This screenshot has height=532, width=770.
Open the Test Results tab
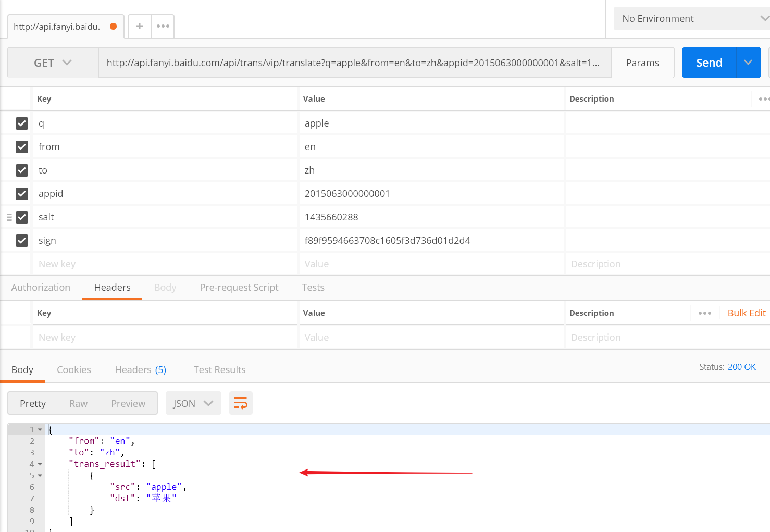pyautogui.click(x=219, y=370)
